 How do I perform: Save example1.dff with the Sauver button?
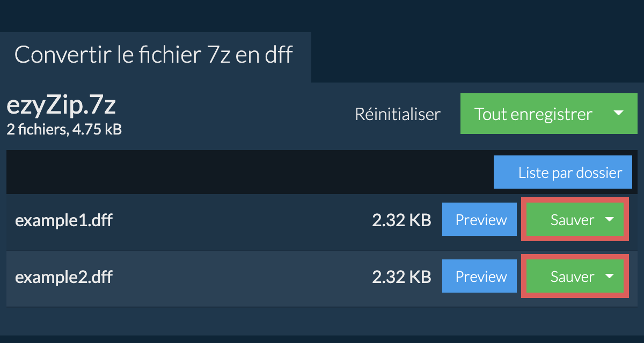pos(572,220)
